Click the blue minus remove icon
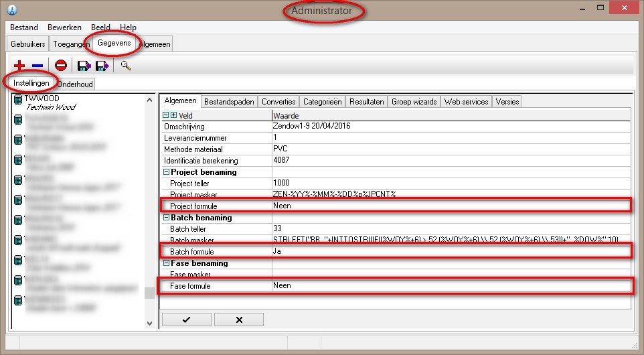644x355 pixels. pos(37,66)
